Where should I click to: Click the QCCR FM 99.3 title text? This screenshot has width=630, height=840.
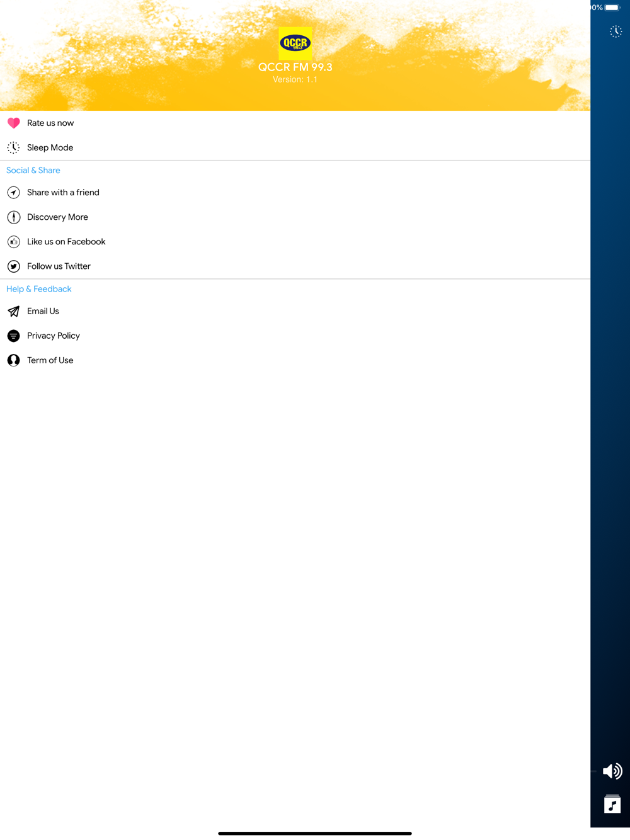(x=295, y=67)
